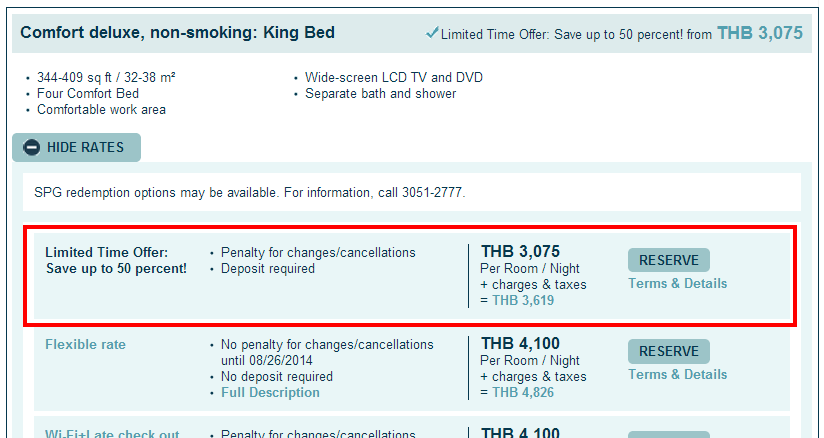
Task: Open Terms & Details for Flexible rate
Action: (677, 374)
